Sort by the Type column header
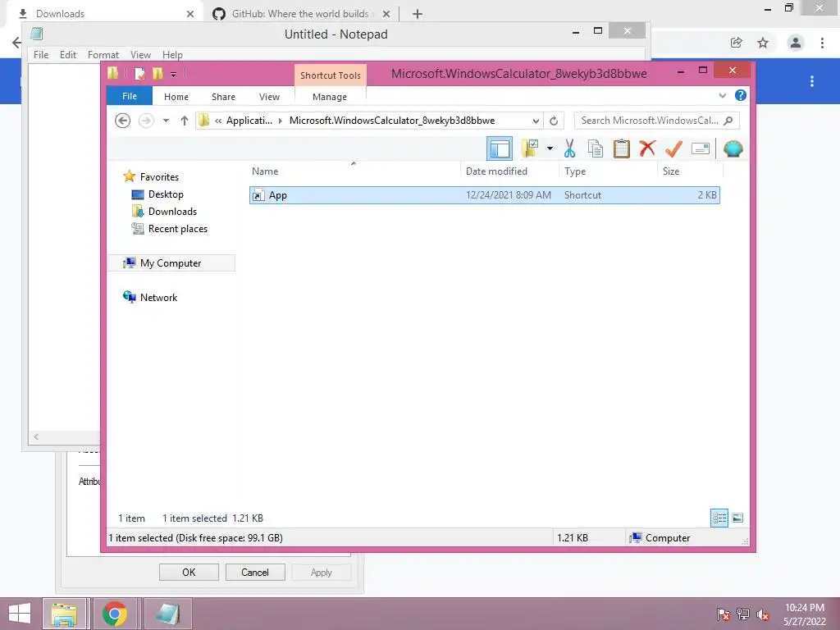Screen dimensions: 840x630 click(608, 171)
